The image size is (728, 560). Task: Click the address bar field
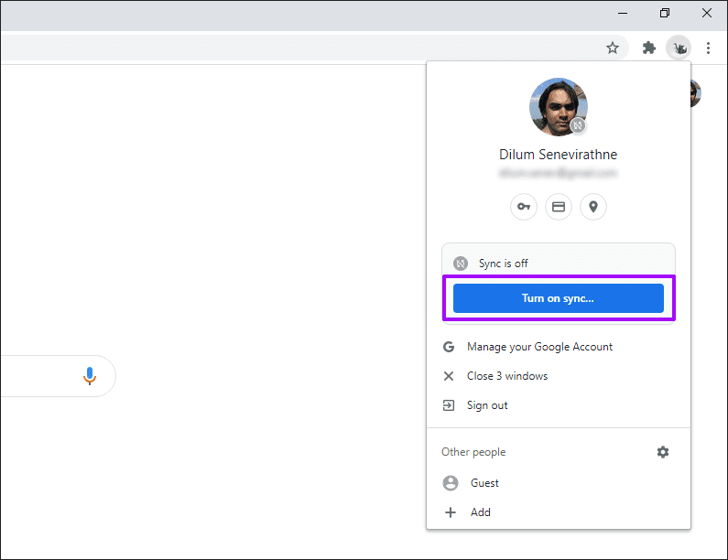[314, 48]
